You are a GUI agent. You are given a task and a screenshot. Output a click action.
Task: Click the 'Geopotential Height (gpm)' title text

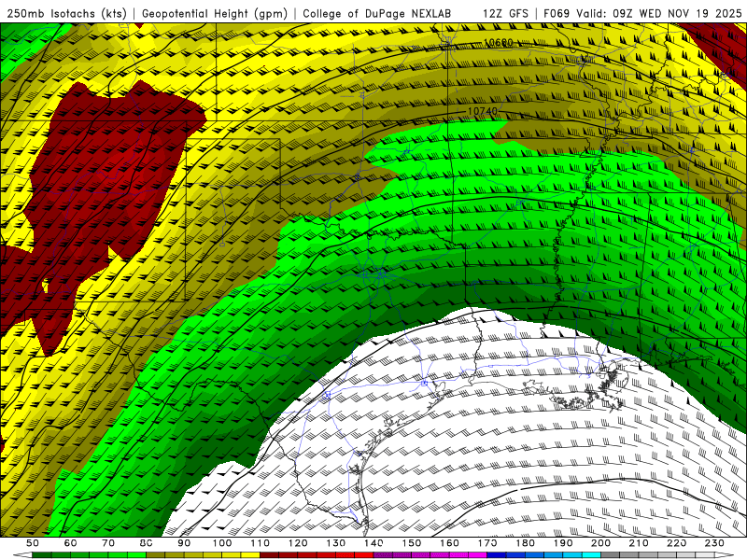[215, 13]
